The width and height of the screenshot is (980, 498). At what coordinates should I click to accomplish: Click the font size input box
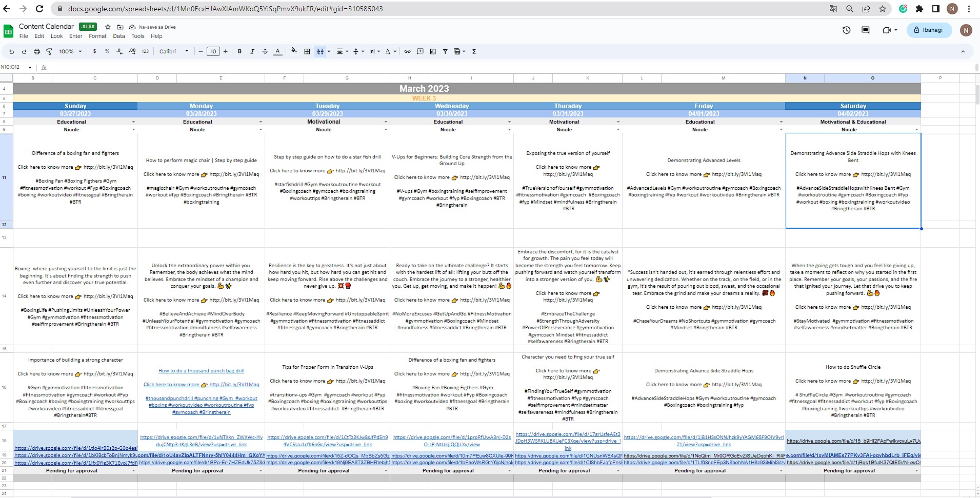tap(213, 51)
